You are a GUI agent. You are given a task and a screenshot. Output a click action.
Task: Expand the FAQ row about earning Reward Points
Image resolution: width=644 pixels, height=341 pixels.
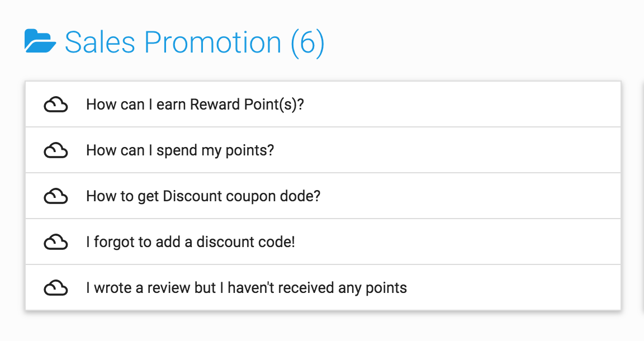[x=323, y=105]
